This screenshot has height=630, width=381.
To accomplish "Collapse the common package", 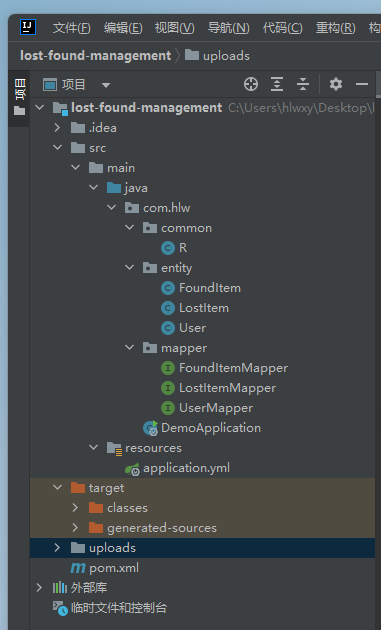I will pyautogui.click(x=129, y=227).
